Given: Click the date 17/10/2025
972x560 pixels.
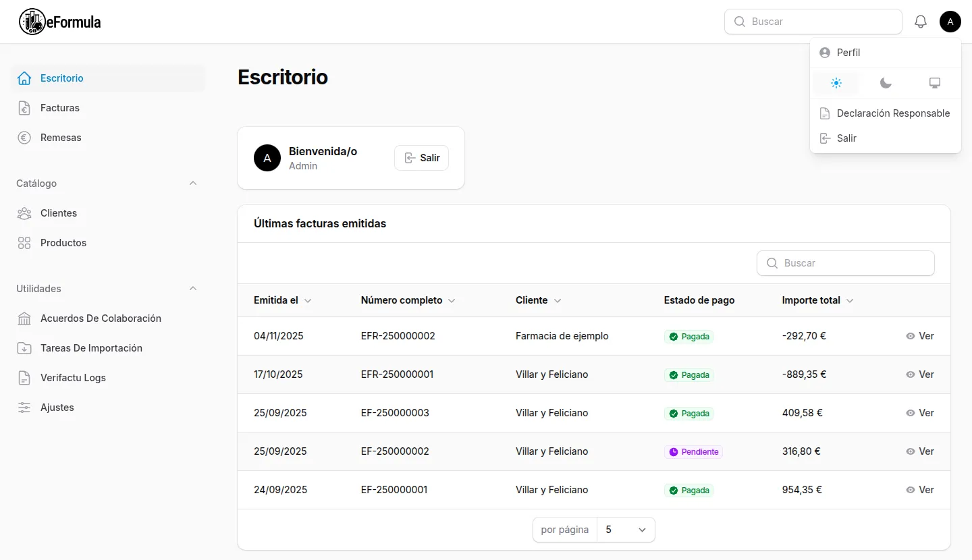Looking at the screenshot, I should pyautogui.click(x=278, y=374).
